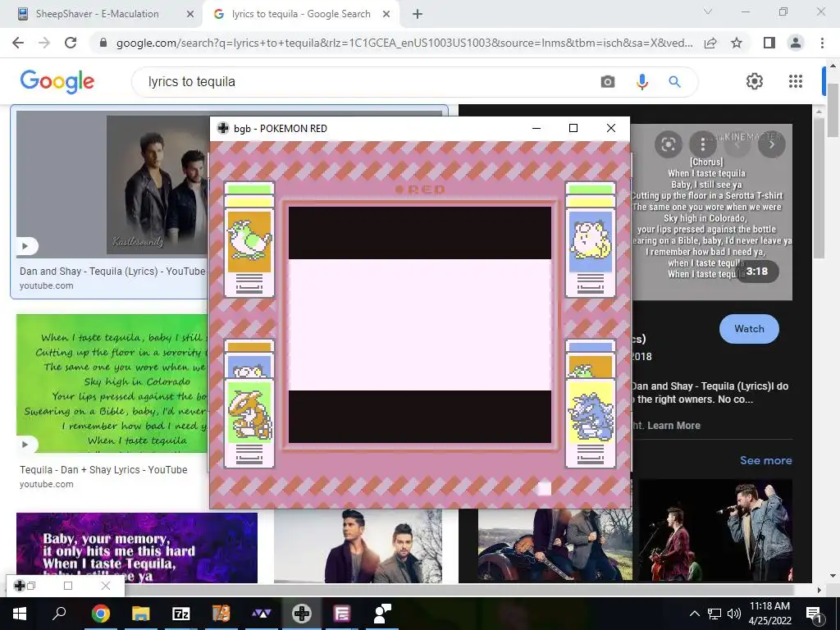This screenshot has width=840, height=630.
Task: Open Dan and Shay - Tequila (Lyrics) result
Action: pyautogui.click(x=112, y=272)
